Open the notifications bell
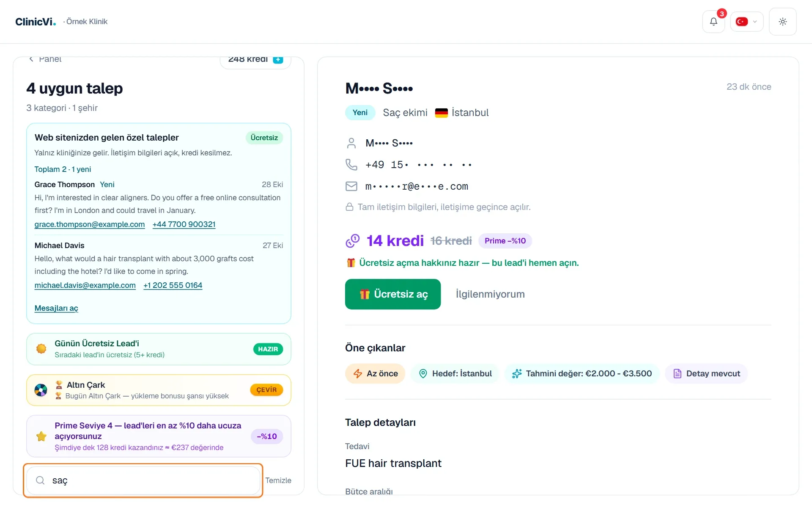The height and width of the screenshot is (508, 812). point(713,22)
